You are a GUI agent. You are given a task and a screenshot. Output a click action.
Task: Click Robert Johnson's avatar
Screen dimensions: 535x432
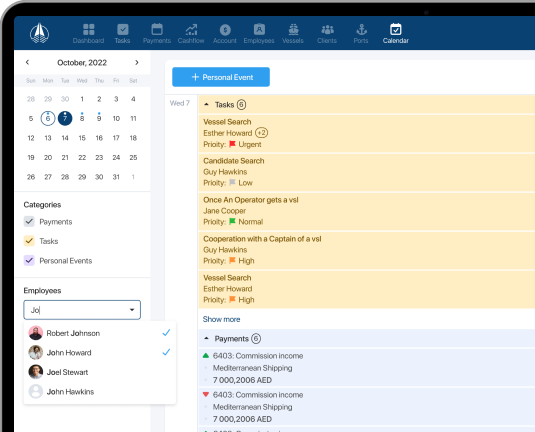[x=35, y=333]
